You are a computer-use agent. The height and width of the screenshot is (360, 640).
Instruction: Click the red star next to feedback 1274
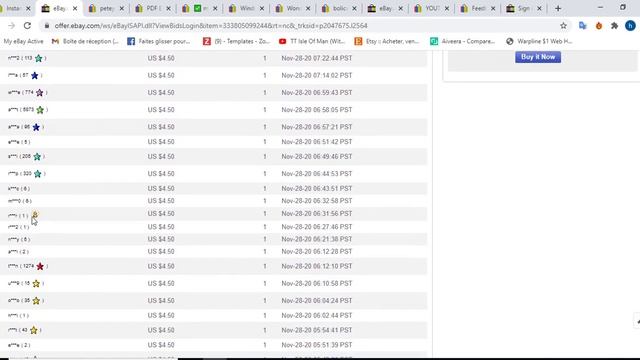click(x=40, y=267)
